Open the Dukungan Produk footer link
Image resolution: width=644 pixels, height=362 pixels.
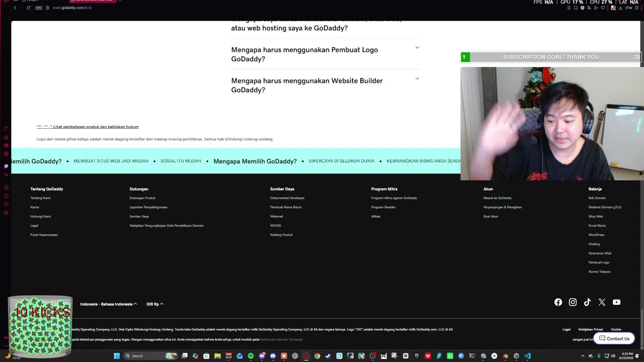[x=142, y=198]
